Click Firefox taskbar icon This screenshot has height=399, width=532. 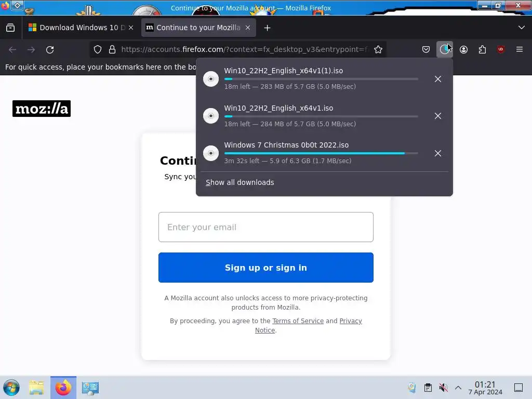point(63,388)
